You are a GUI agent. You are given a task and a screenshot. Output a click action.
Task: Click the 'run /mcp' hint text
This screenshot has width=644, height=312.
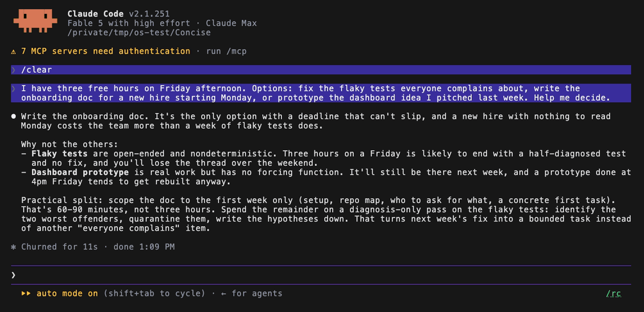[x=226, y=51]
